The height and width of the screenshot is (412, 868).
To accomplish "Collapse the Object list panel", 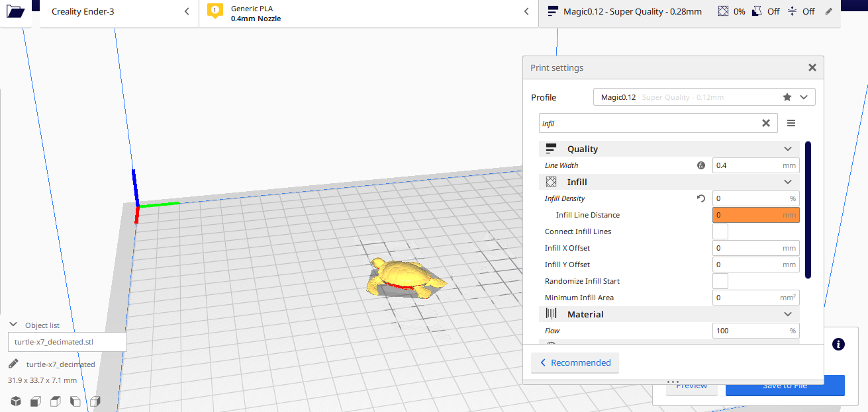I will 13,325.
